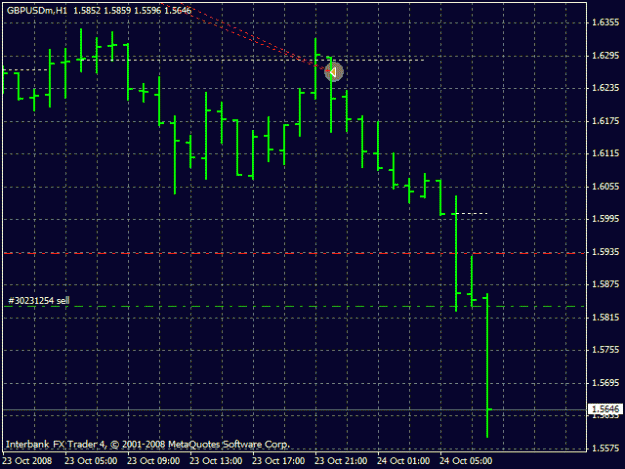
Task: Select the short white dotted line near 1.5995
Action: (x=472, y=214)
